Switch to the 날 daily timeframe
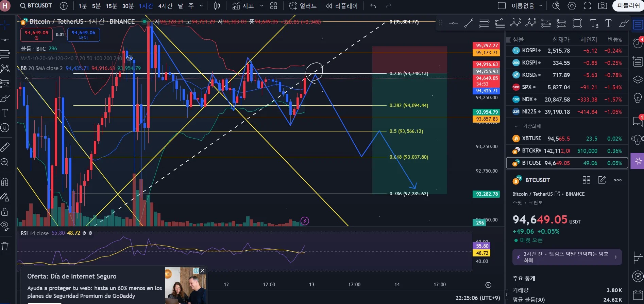 click(x=181, y=6)
